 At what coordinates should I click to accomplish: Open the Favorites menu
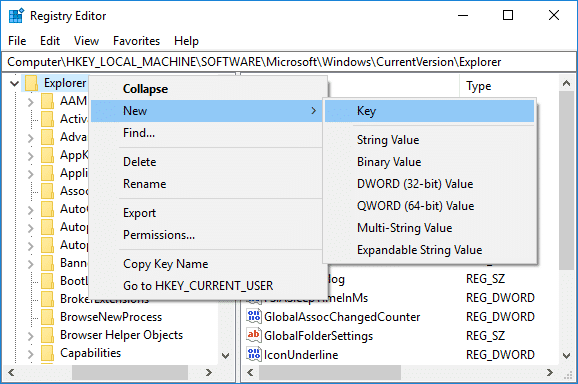136,41
